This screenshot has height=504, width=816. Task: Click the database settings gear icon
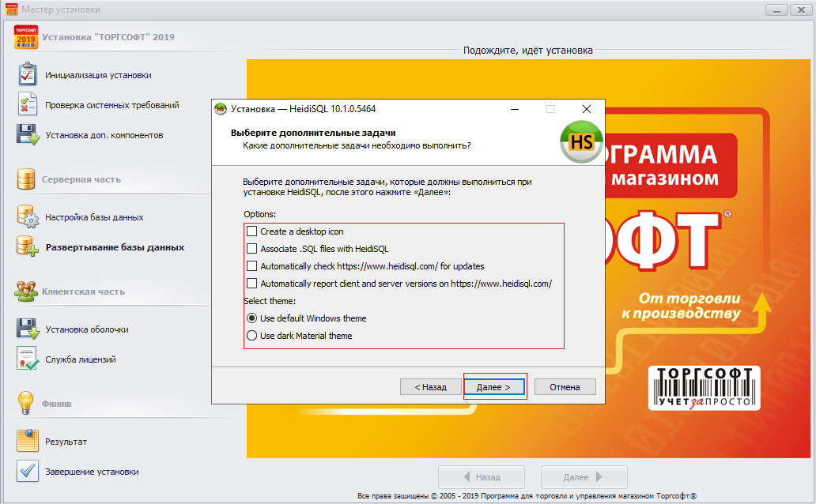(x=28, y=216)
